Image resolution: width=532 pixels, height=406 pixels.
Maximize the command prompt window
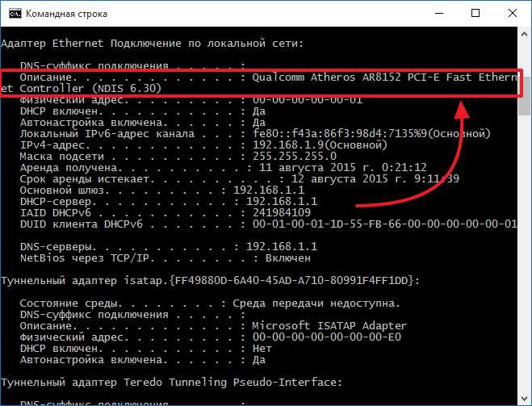click(475, 13)
